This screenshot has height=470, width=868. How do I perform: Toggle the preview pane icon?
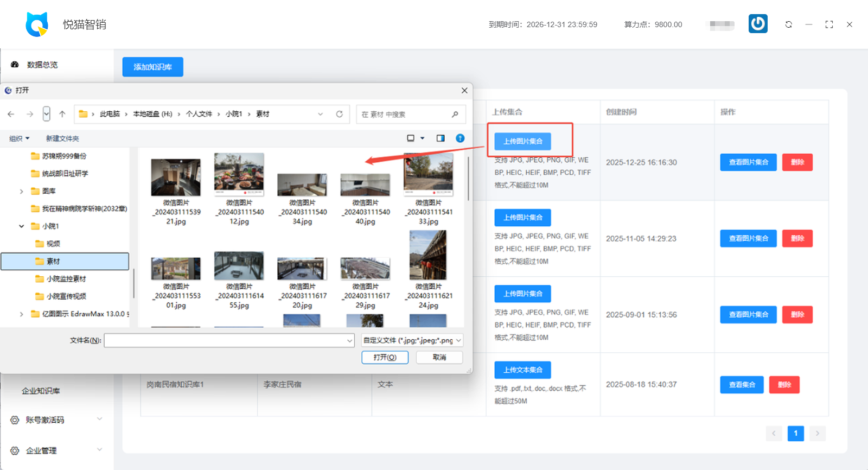pyautogui.click(x=441, y=138)
